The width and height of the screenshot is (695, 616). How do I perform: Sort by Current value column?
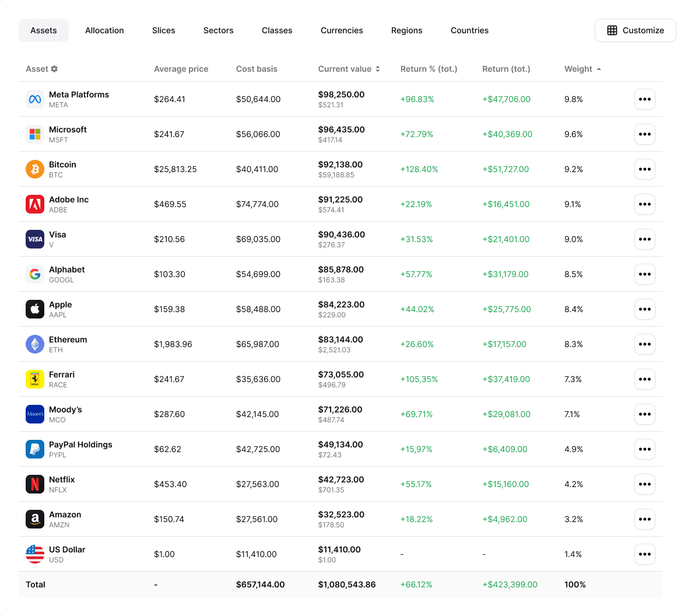pyautogui.click(x=349, y=69)
